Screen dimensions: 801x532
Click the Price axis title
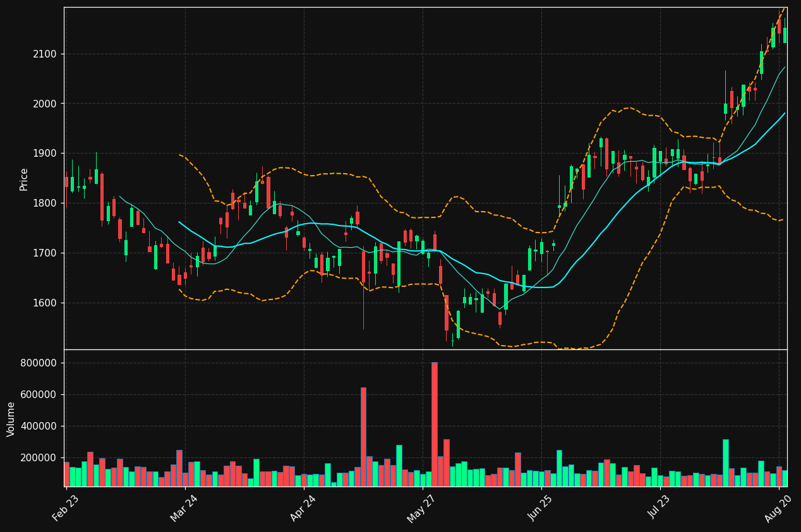click(24, 179)
